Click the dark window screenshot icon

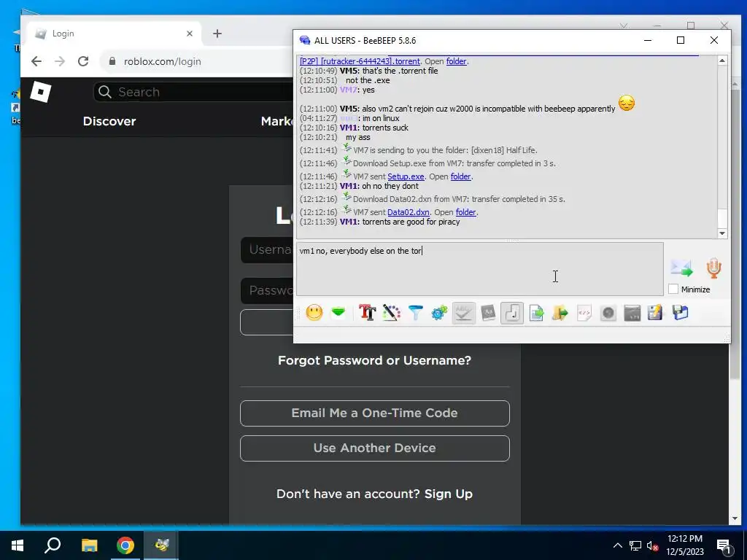[x=632, y=313]
